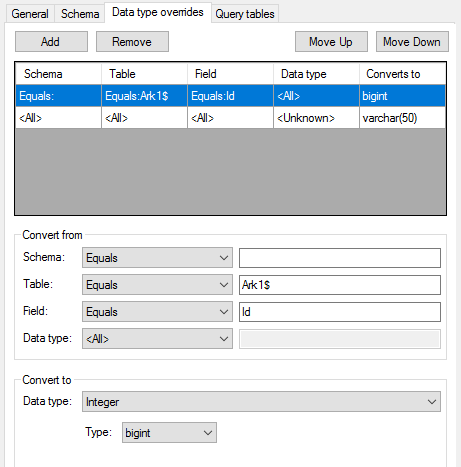Expand the bigint Type dropdown

coord(169,433)
